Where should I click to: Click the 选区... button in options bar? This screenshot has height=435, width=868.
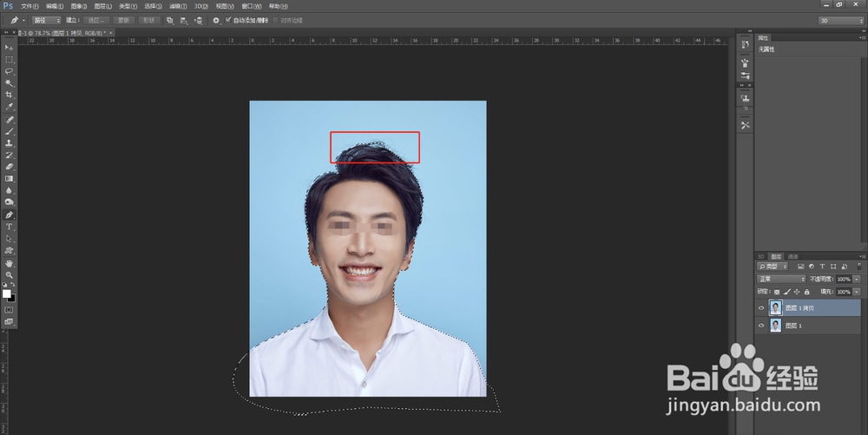(x=95, y=19)
